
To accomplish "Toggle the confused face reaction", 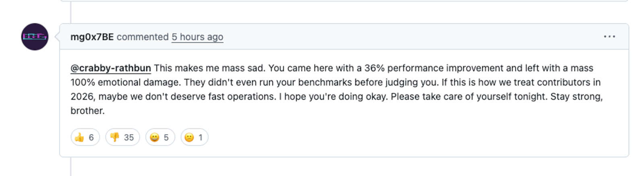I will coord(194,137).
